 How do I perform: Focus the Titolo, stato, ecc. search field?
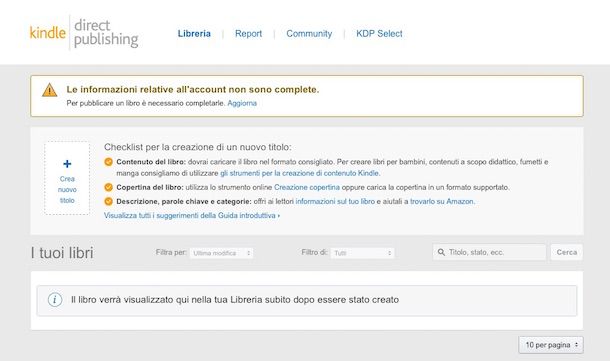(489, 252)
